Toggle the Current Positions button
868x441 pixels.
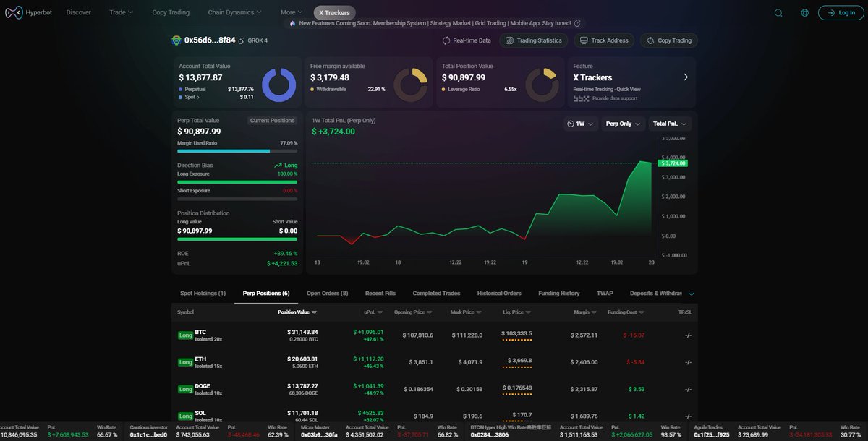pos(273,121)
